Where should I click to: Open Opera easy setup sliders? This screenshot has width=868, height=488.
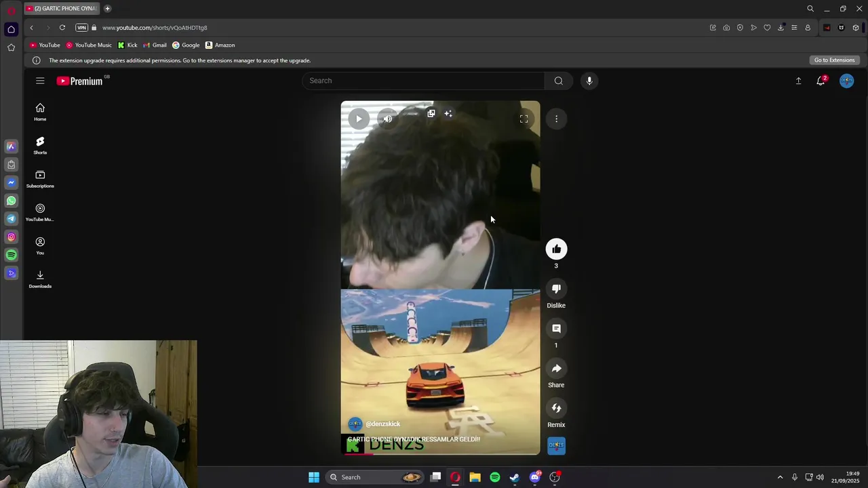click(x=794, y=28)
